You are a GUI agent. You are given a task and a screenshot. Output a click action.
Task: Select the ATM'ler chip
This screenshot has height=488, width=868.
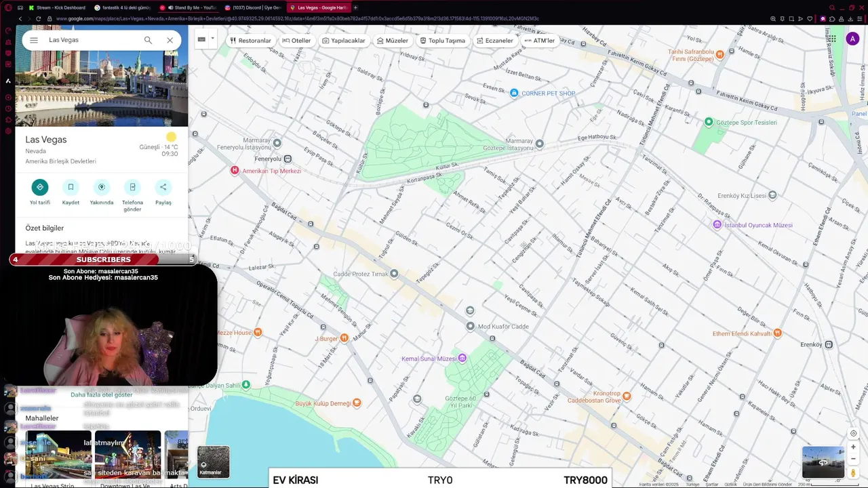coord(540,41)
